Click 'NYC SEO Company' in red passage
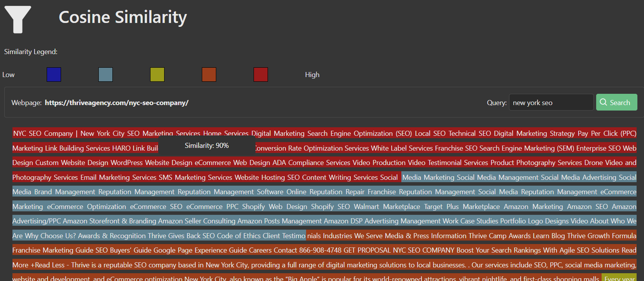 [x=43, y=133]
